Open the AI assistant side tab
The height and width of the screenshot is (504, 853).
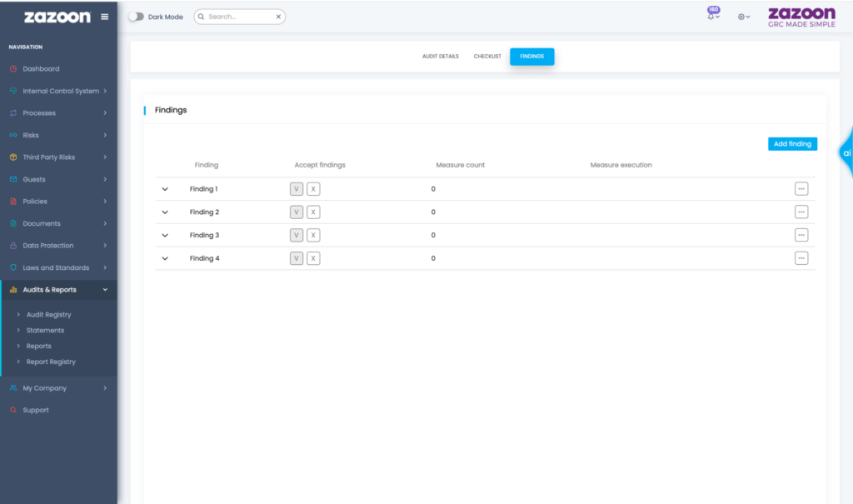[846, 153]
